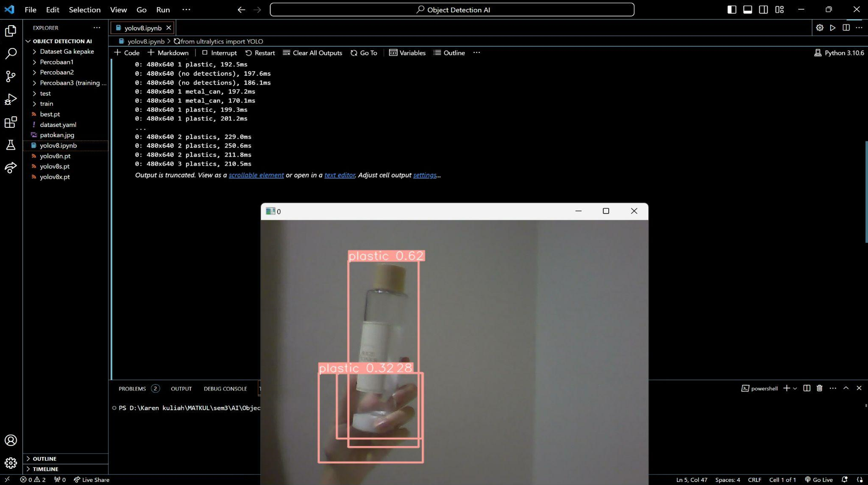Open dataset.yaml file
The image size is (868, 485).
pos(66,125)
